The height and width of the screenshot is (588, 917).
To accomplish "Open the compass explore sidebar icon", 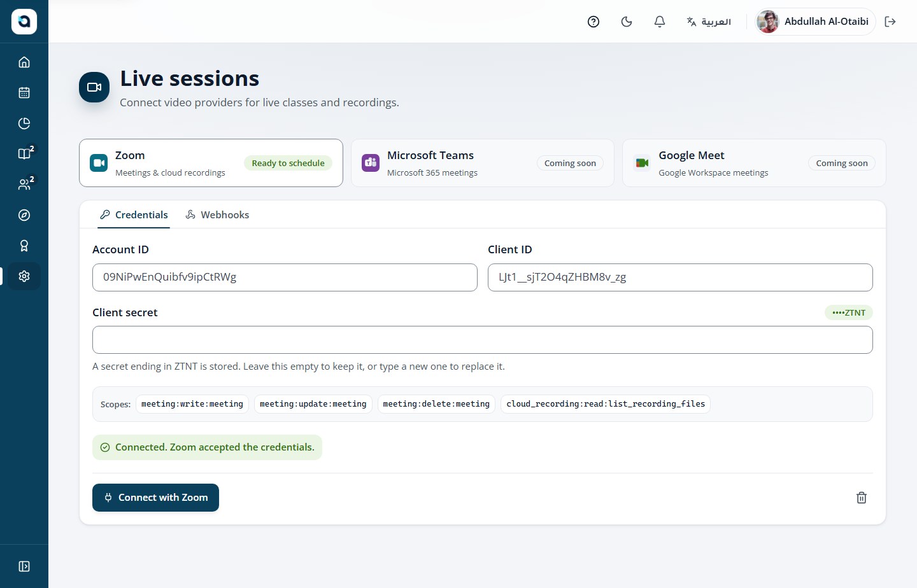I will point(24,215).
